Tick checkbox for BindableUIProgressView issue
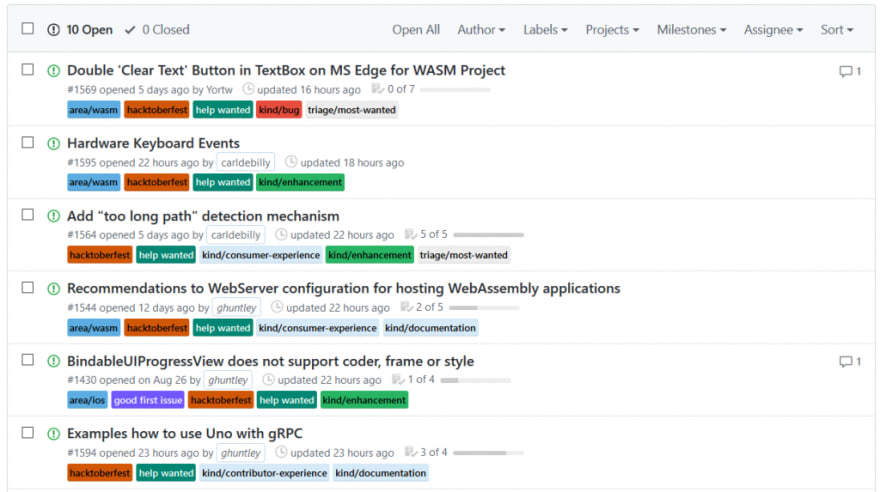The width and height of the screenshot is (880, 492). (28, 360)
